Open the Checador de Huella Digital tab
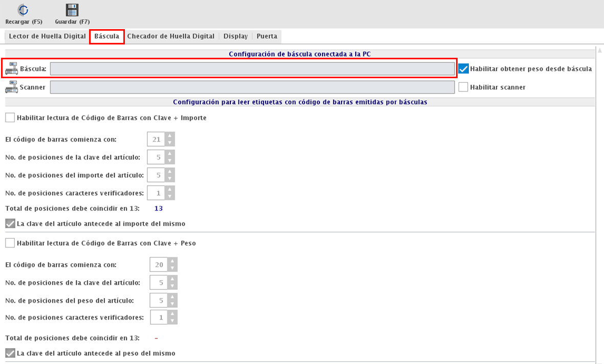The width and height of the screenshot is (604, 364). [170, 36]
